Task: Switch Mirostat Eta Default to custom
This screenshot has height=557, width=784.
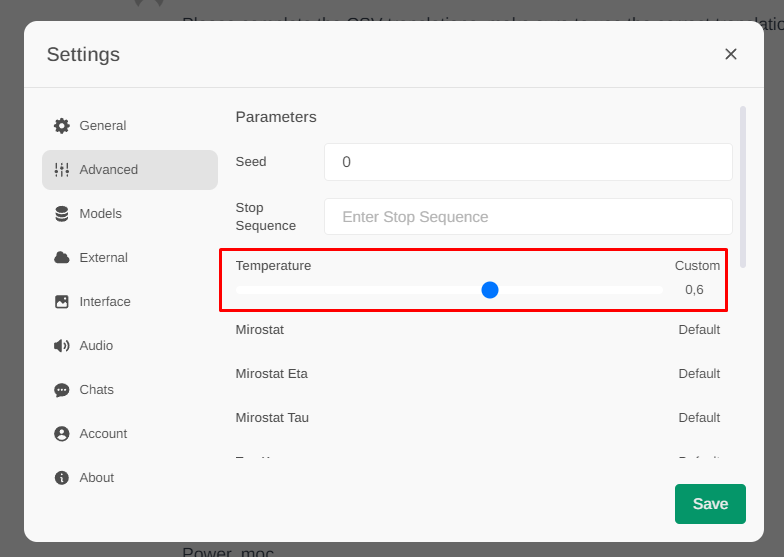Action: [699, 374]
